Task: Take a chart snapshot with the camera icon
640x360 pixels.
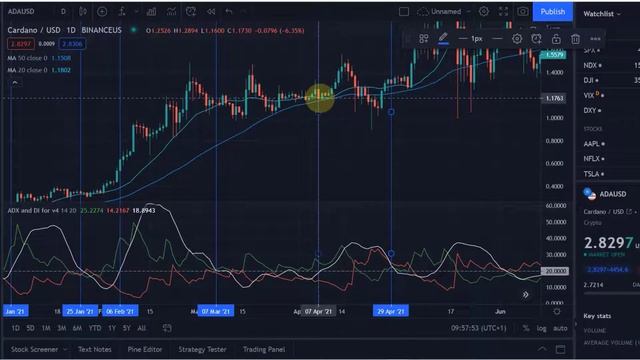Action: pos(523,11)
